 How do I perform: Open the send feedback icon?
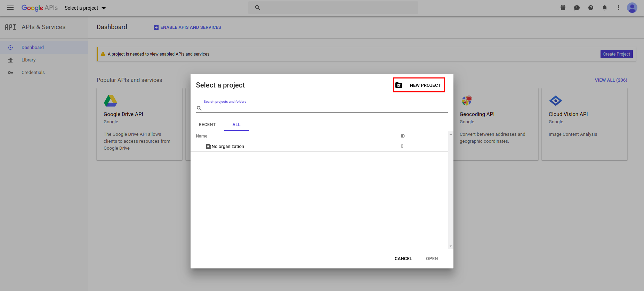(577, 8)
